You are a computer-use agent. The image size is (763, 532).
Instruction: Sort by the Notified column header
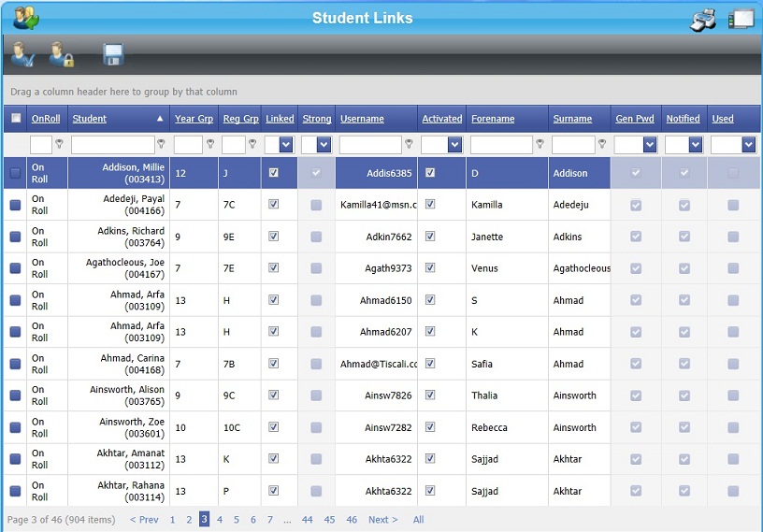click(683, 119)
